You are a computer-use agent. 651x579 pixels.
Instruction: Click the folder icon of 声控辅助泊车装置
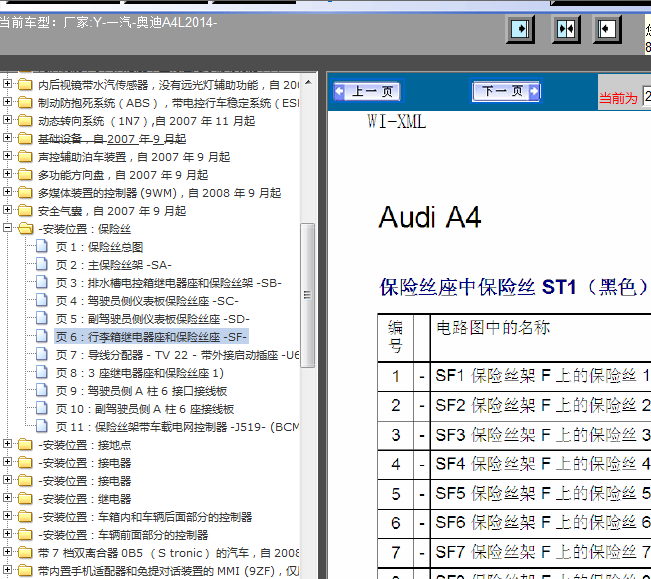point(25,156)
